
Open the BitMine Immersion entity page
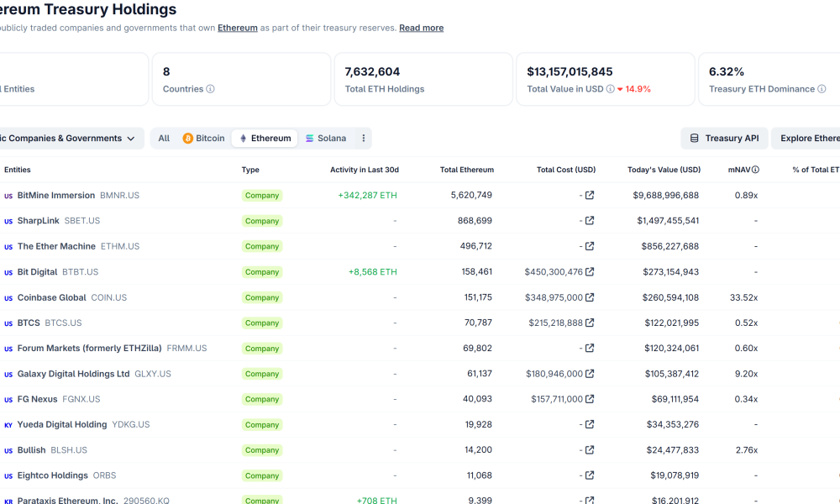pos(55,195)
